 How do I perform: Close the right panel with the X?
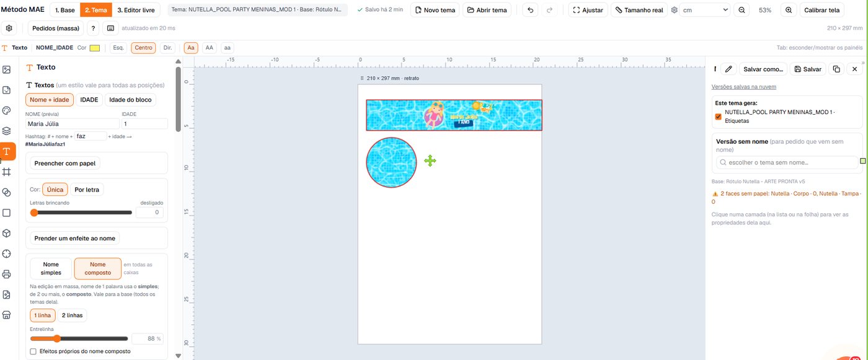pos(854,69)
